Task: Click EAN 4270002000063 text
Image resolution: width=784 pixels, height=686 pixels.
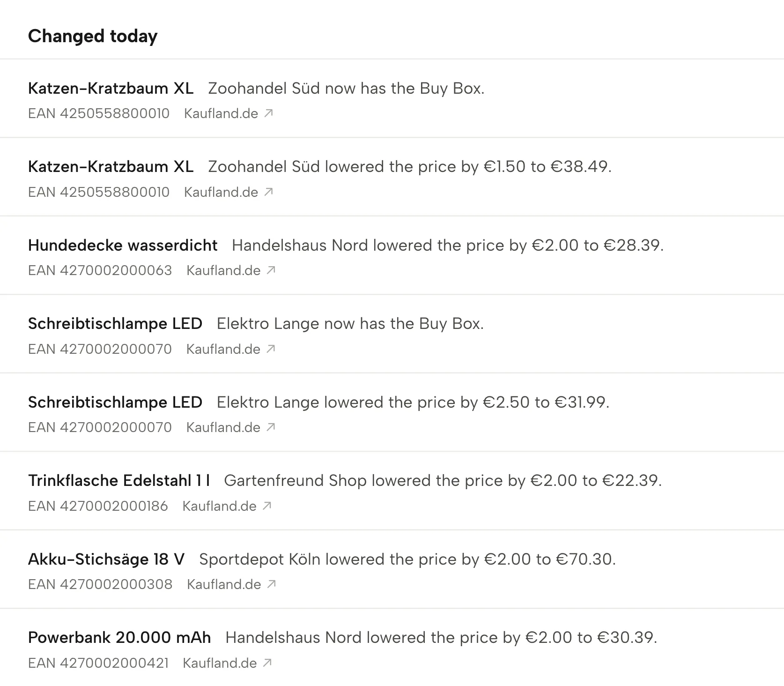Action: pyautogui.click(x=100, y=270)
